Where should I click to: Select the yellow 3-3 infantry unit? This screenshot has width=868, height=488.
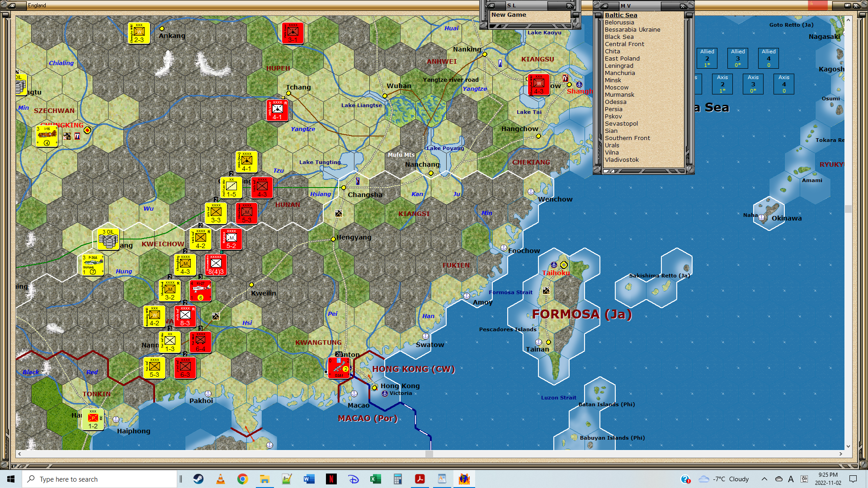(216, 213)
